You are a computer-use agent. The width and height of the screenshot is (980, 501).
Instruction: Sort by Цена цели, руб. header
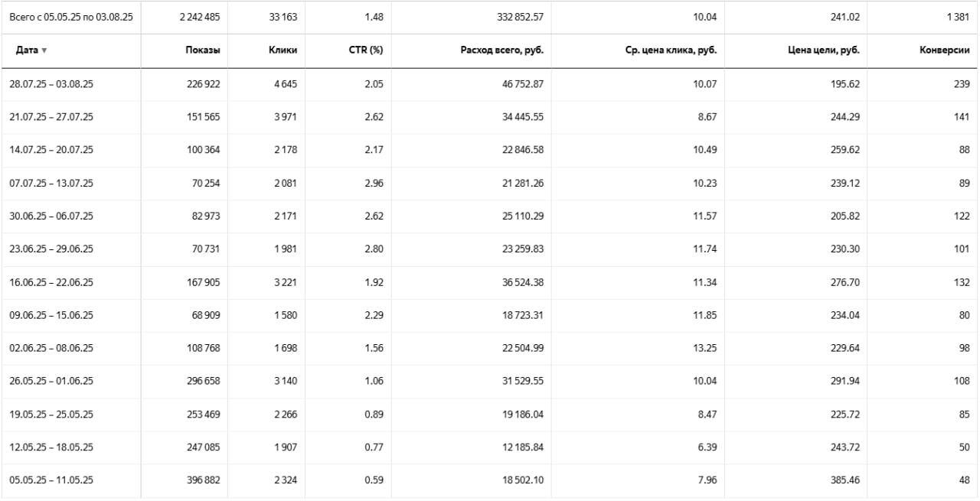tap(823, 50)
